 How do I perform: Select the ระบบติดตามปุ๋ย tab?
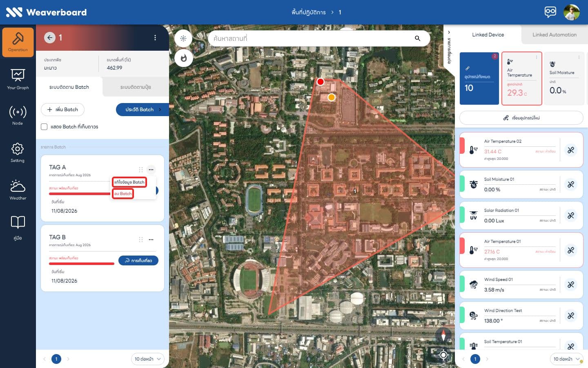pyautogui.click(x=136, y=87)
